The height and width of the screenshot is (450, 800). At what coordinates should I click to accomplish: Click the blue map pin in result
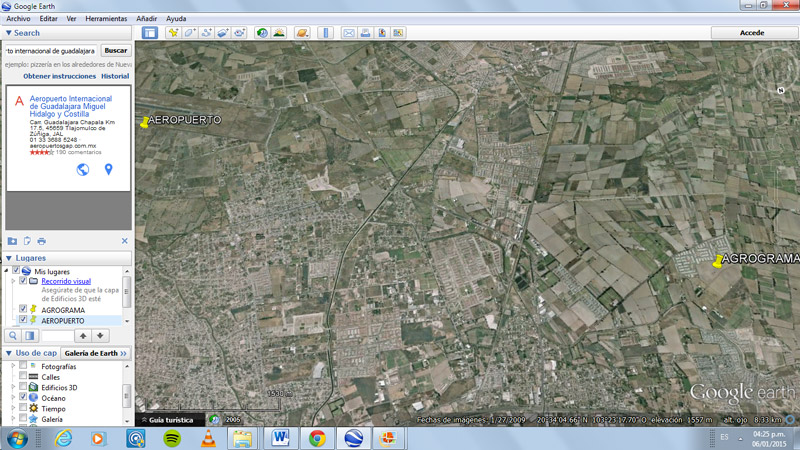point(108,169)
